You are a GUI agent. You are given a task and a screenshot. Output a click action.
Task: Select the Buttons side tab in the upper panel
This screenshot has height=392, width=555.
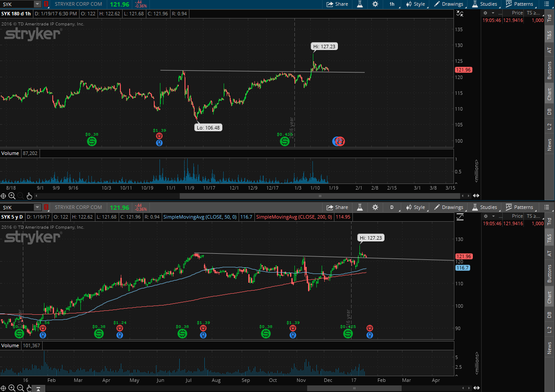pos(549,70)
